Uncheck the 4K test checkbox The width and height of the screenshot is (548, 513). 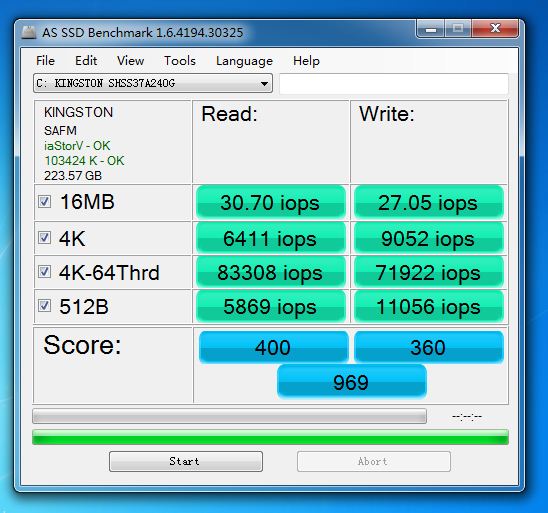click(44, 238)
